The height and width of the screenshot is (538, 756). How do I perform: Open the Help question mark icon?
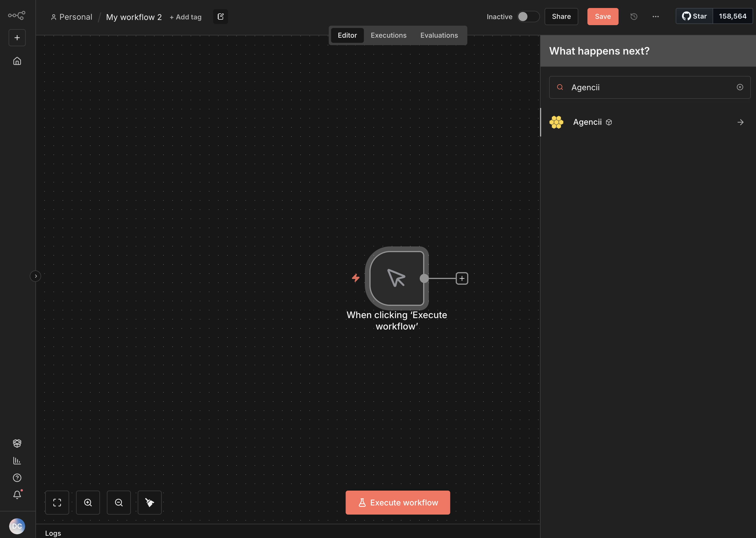[x=17, y=478]
